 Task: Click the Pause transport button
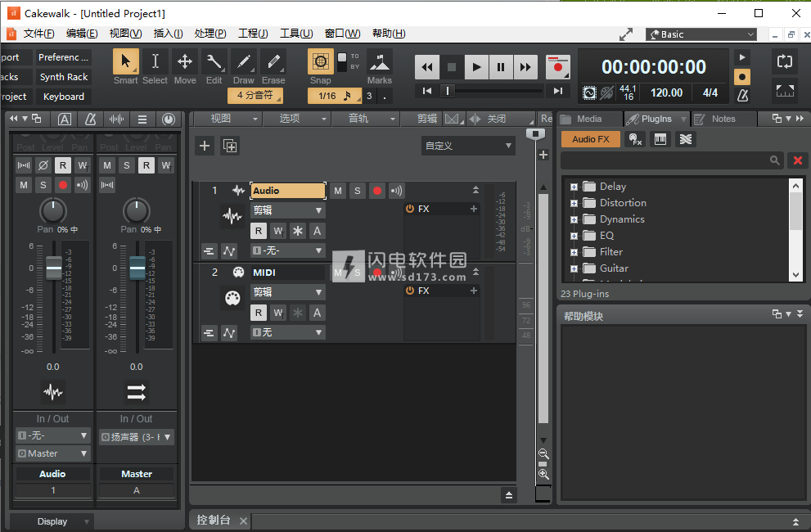(x=501, y=67)
